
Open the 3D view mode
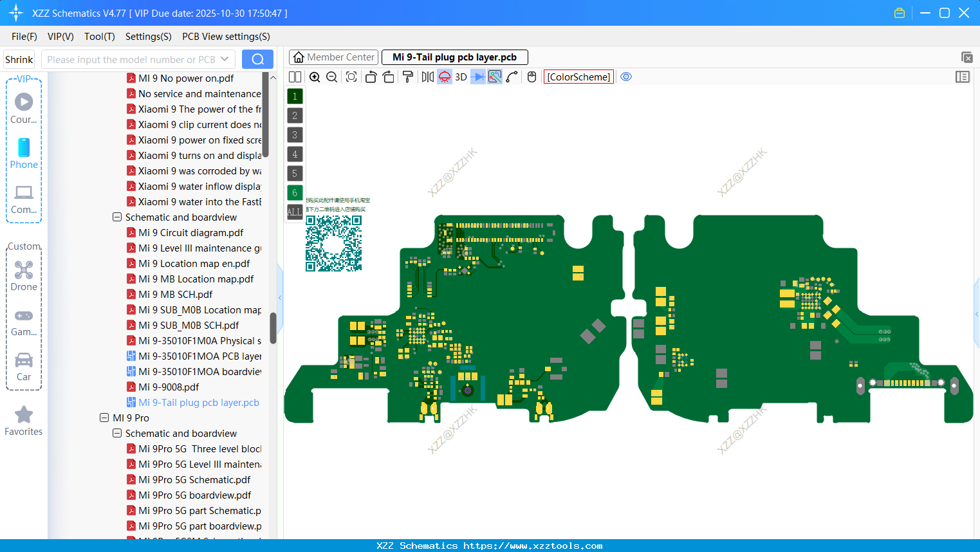[461, 77]
